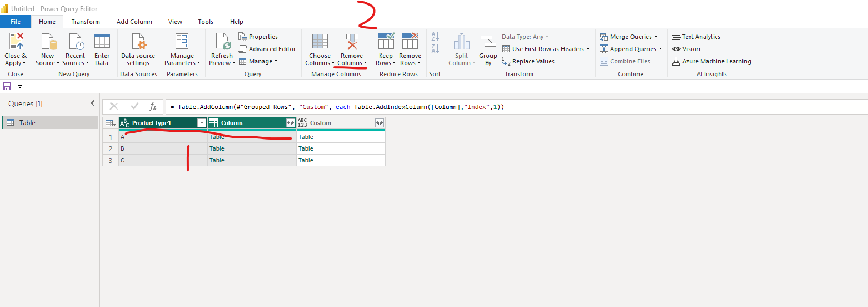Click the table corner menu icon
868x307 pixels.
pyautogui.click(x=110, y=123)
